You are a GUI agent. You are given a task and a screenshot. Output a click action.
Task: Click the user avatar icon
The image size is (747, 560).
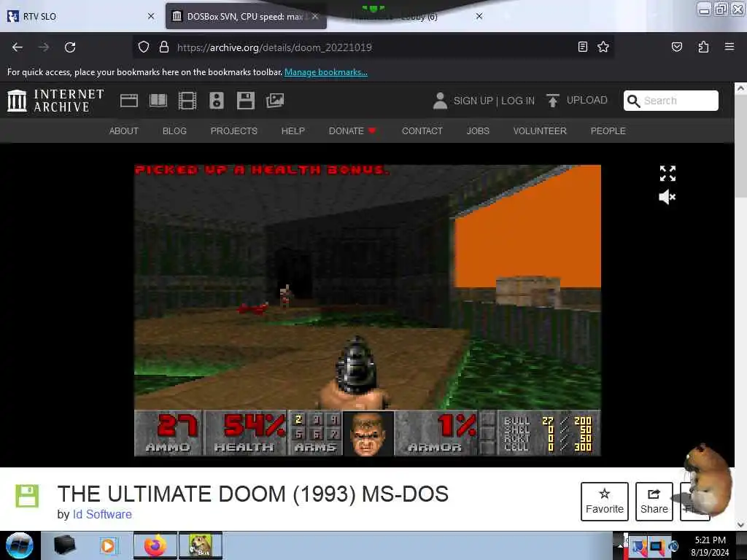pos(440,101)
